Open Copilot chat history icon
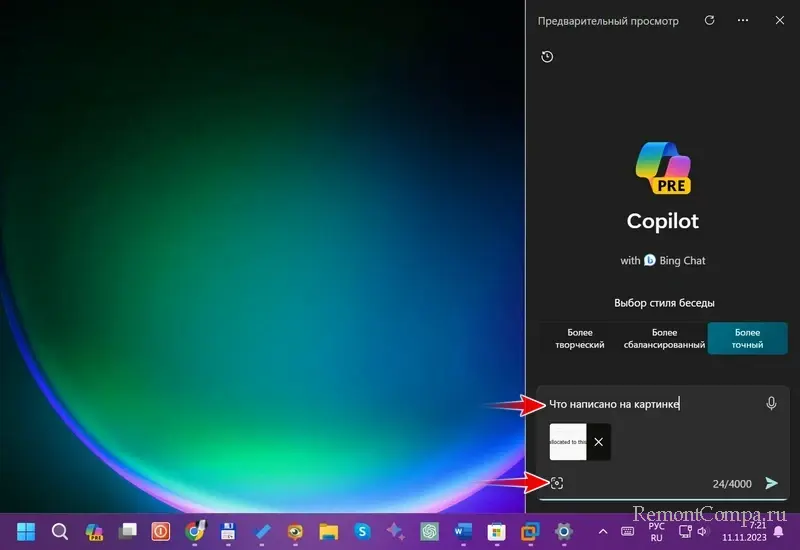 (547, 57)
